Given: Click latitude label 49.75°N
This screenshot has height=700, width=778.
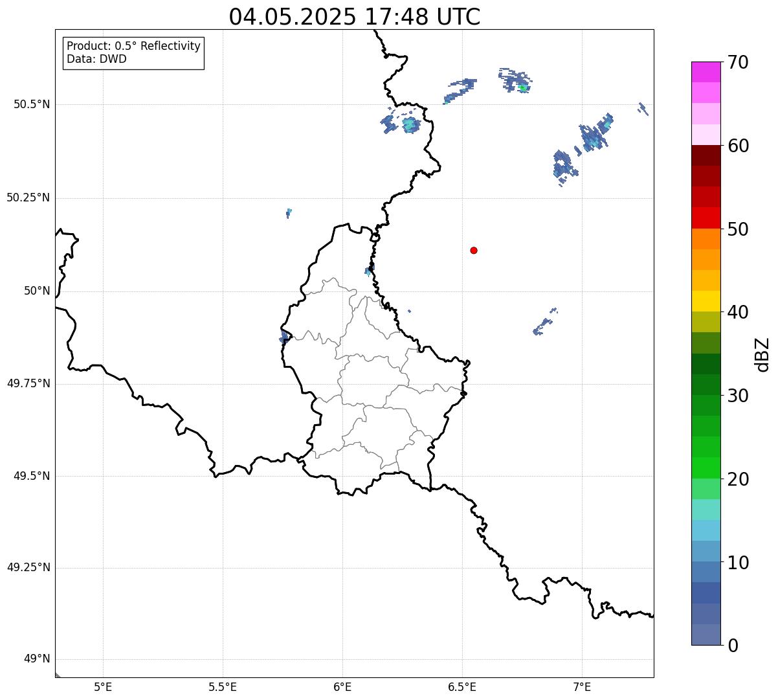Looking at the screenshot, I should pyautogui.click(x=28, y=383).
